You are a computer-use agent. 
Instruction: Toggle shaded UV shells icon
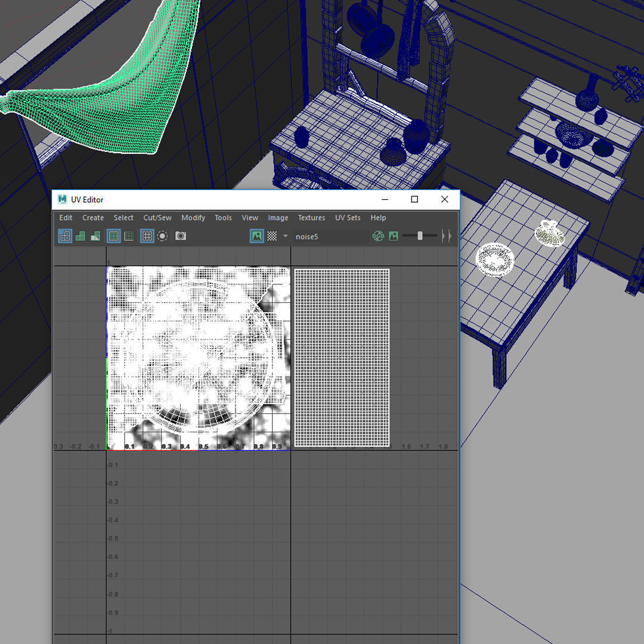click(x=80, y=236)
